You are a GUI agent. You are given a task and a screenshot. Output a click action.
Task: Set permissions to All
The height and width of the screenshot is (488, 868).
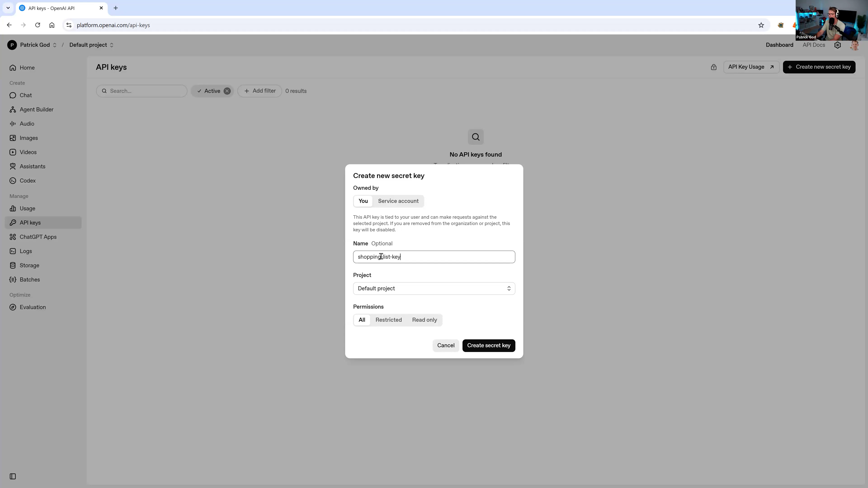coord(362,320)
